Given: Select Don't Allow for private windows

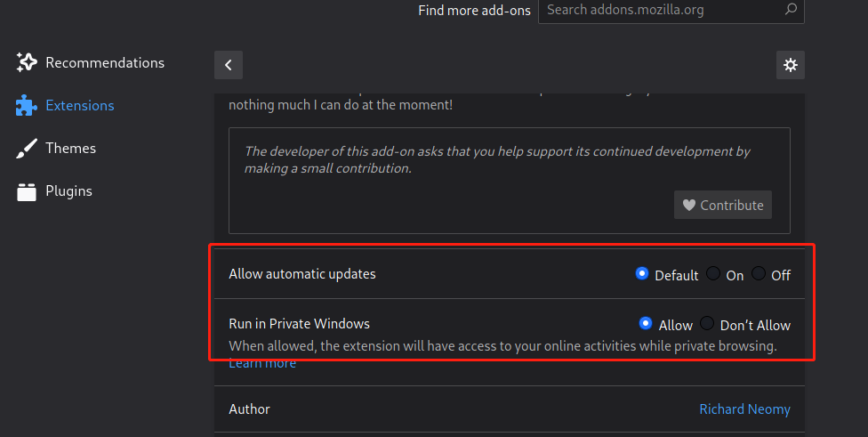Looking at the screenshot, I should click(x=707, y=323).
